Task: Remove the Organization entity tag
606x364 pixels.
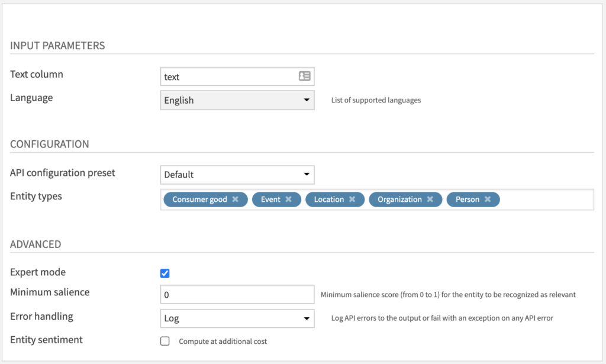Action: click(430, 199)
